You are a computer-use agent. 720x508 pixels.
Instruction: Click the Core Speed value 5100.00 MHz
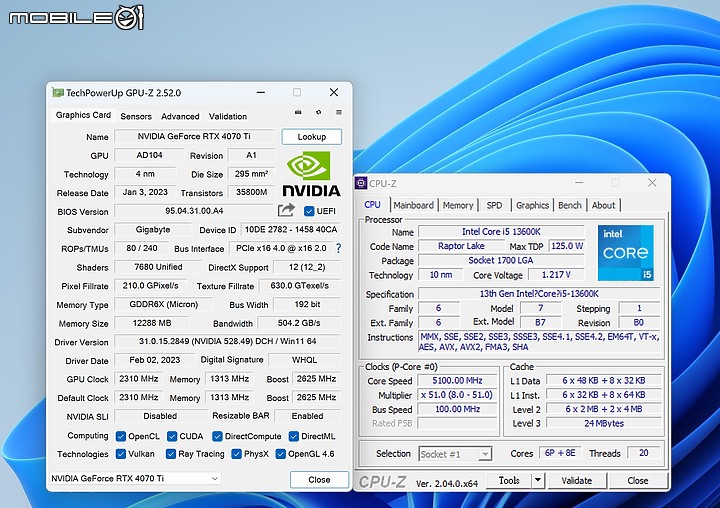457,381
